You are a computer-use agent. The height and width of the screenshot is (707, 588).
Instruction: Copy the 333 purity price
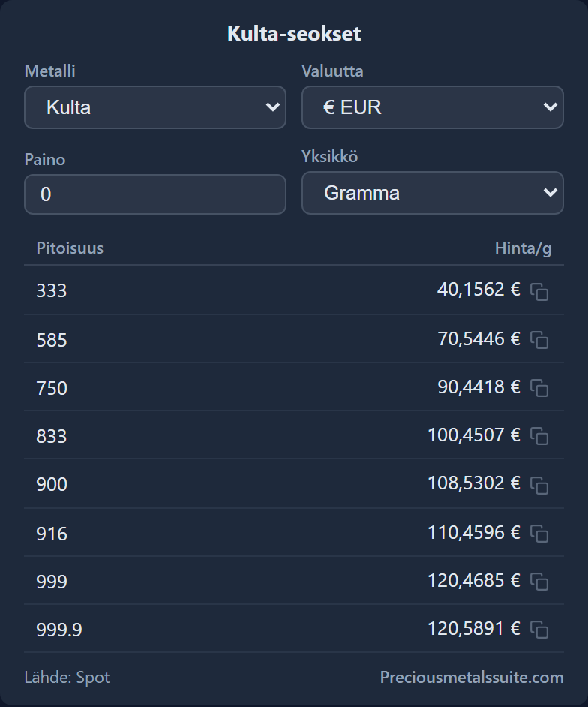click(539, 291)
